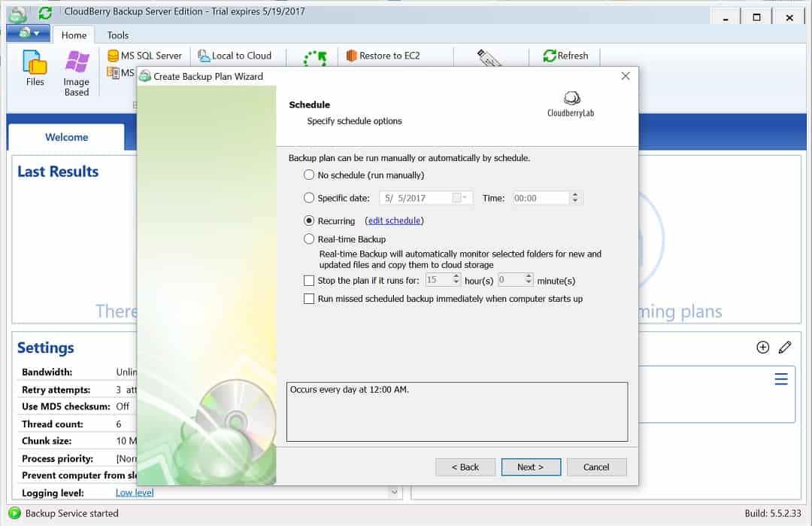Open the hamburger menu icon
This screenshot has height=526, width=812.
coord(781,379)
